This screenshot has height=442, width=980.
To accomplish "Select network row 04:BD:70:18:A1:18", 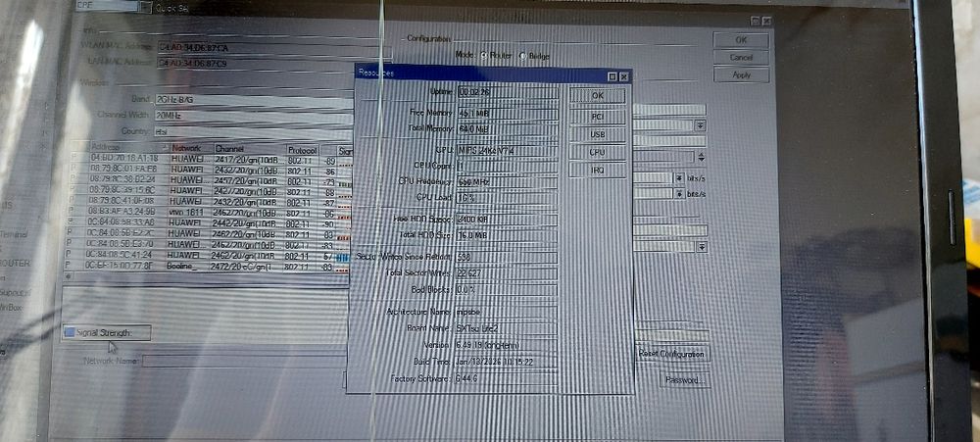I will [210, 159].
